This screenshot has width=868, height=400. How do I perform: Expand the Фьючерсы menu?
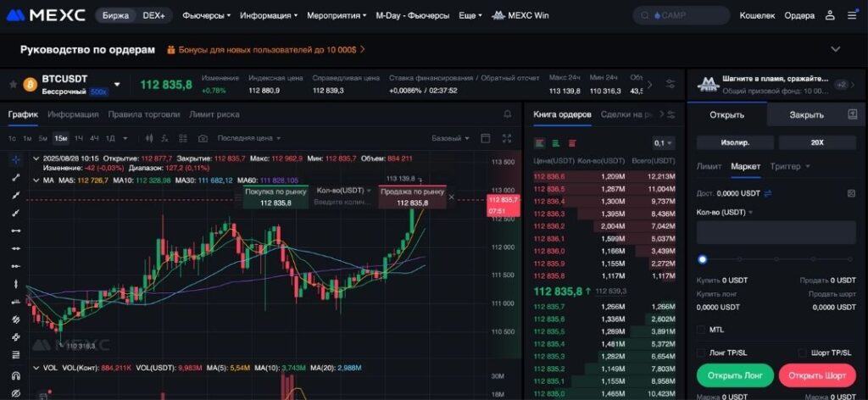point(207,15)
